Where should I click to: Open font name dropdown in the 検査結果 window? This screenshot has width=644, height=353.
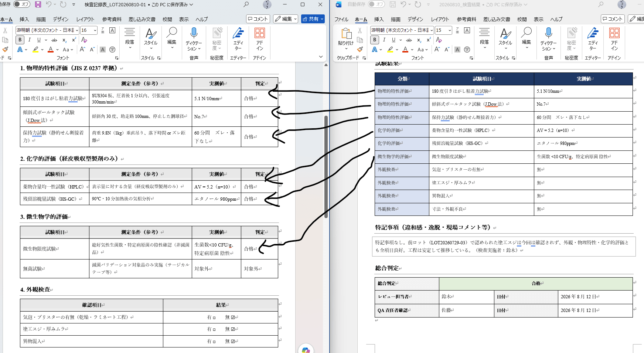[x=432, y=30]
